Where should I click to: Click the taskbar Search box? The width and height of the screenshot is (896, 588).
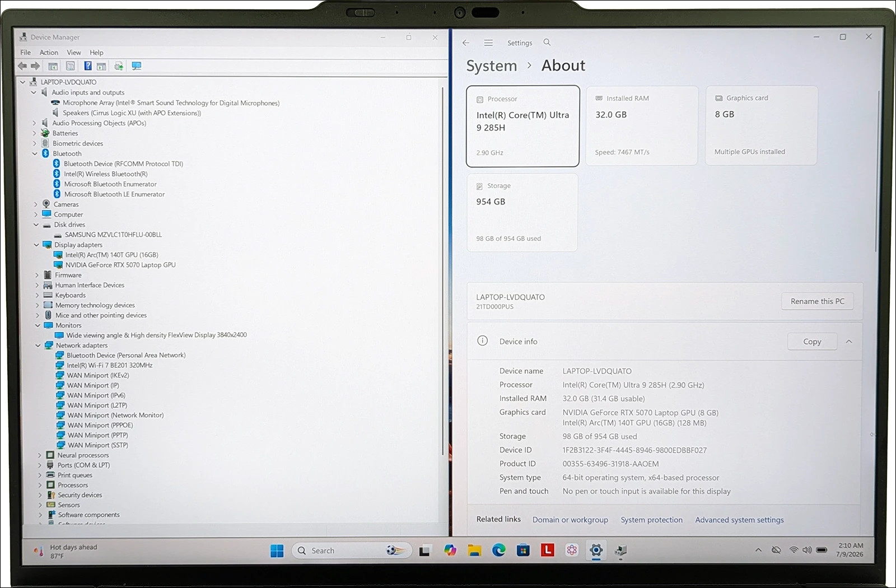coord(352,550)
